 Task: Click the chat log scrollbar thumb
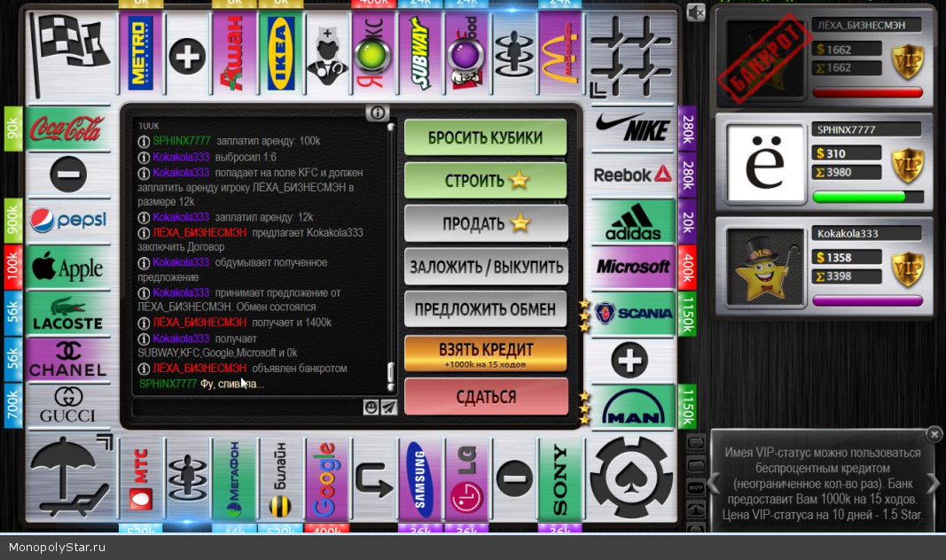coord(390,372)
